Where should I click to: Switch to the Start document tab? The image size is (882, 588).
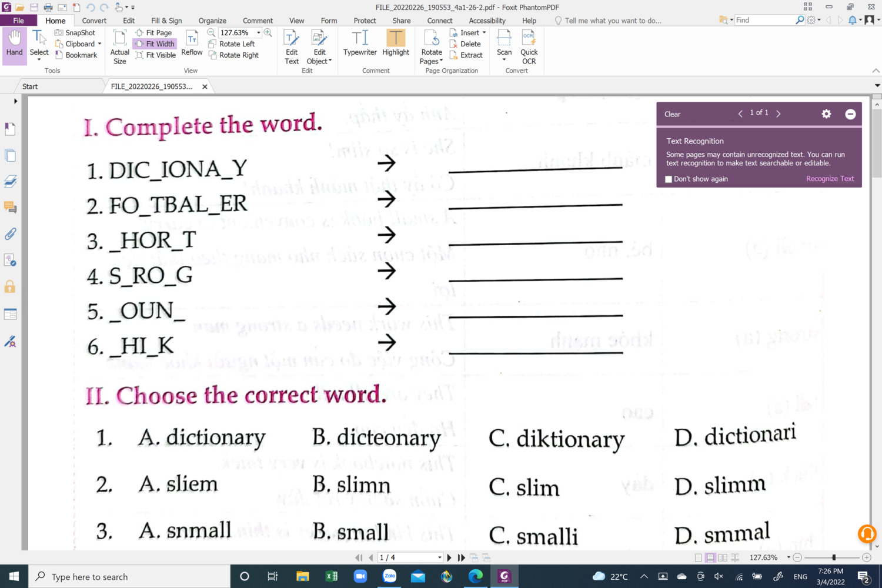click(x=30, y=86)
